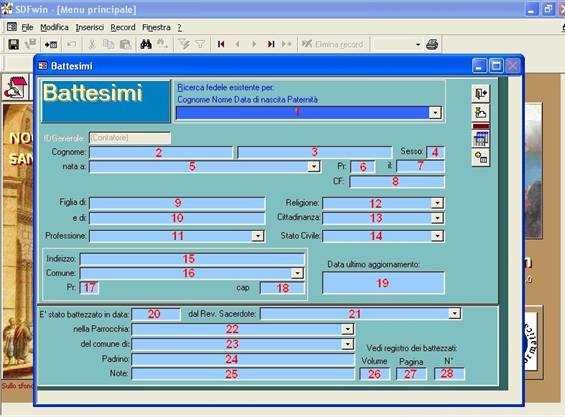This screenshot has height=417, width=565.
Task: Open the Religione dropdown list
Action: tap(437, 203)
